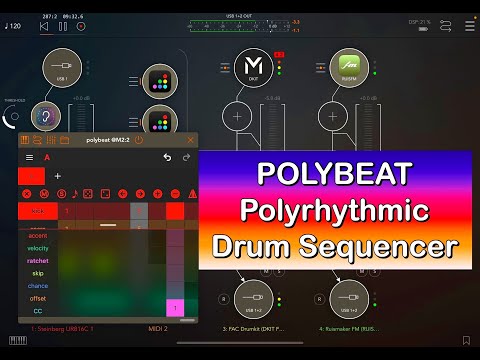Switch to the skip lane
480x360 pixels.
[38, 273]
